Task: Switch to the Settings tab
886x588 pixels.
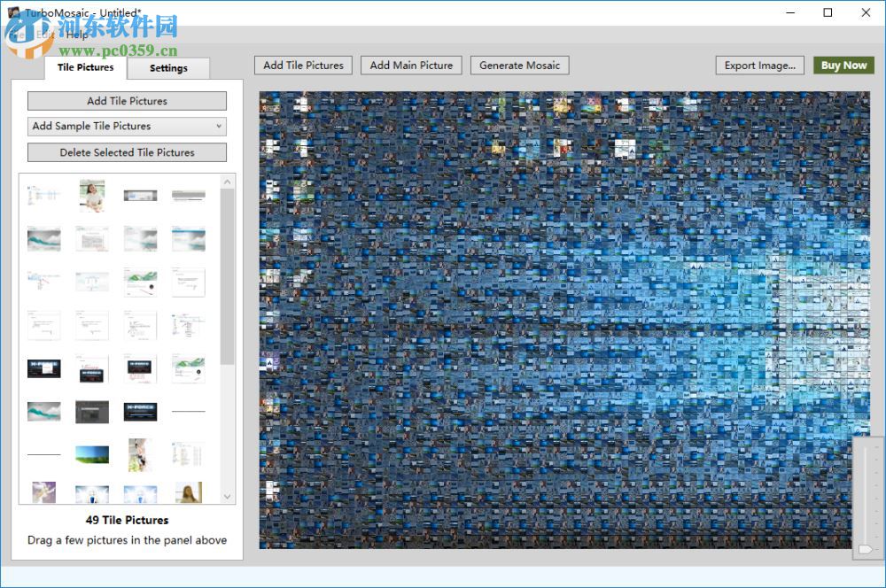Action: (x=168, y=68)
